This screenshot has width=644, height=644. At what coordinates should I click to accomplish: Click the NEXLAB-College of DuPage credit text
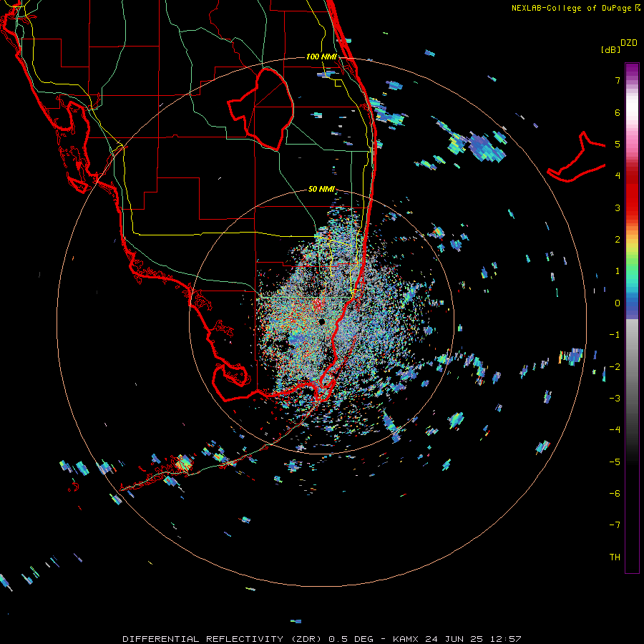[x=571, y=8]
